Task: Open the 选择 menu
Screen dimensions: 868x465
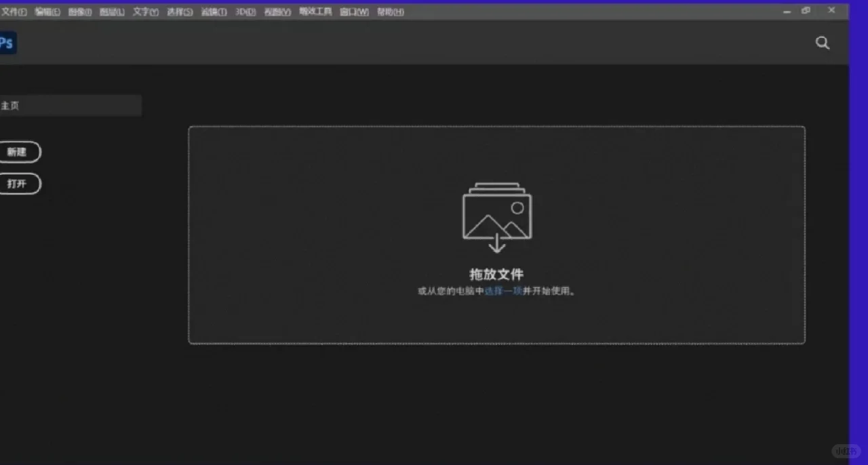Action: (x=178, y=12)
